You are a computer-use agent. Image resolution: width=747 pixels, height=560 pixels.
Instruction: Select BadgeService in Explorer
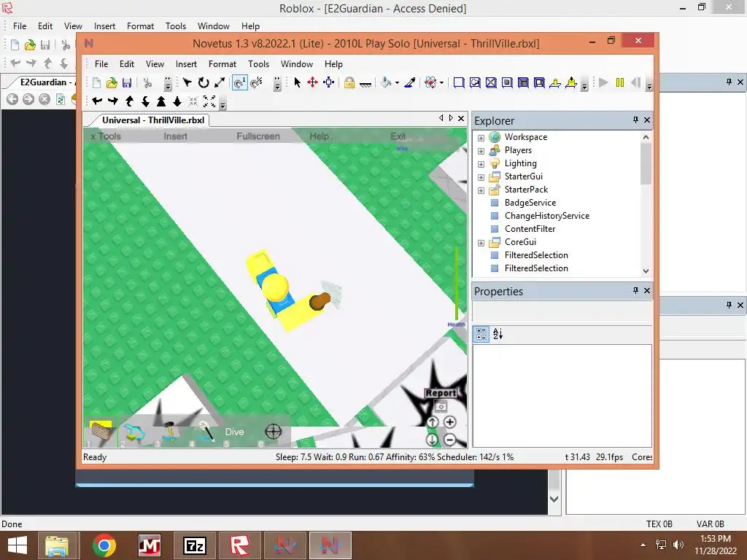click(x=530, y=203)
